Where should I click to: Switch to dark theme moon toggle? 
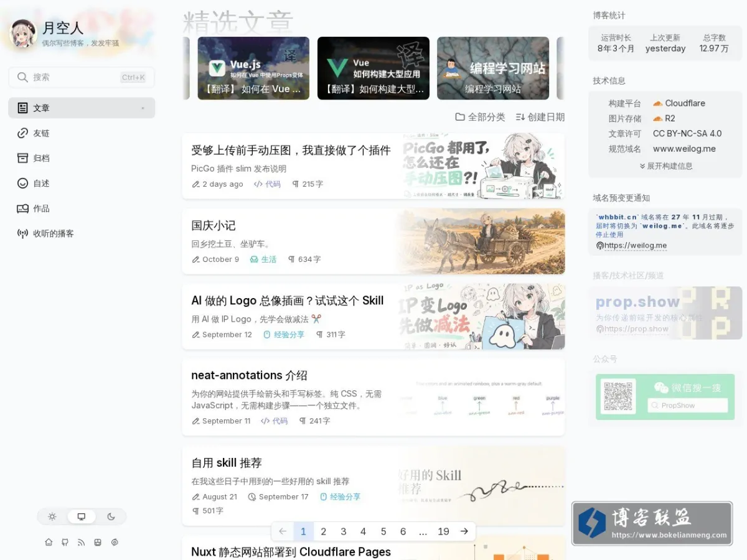(111, 516)
